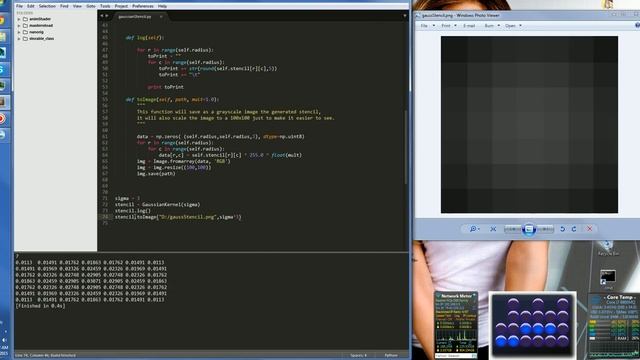Click the Skype icon in taskbar
Image resolution: width=640 pixels, height=360 pixels.
[2, 70]
